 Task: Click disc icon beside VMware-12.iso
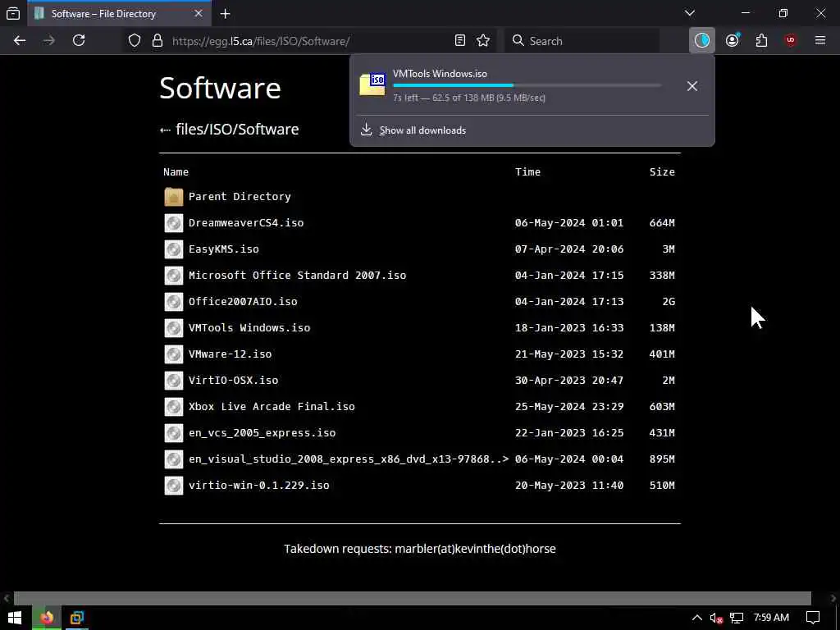[x=174, y=354]
